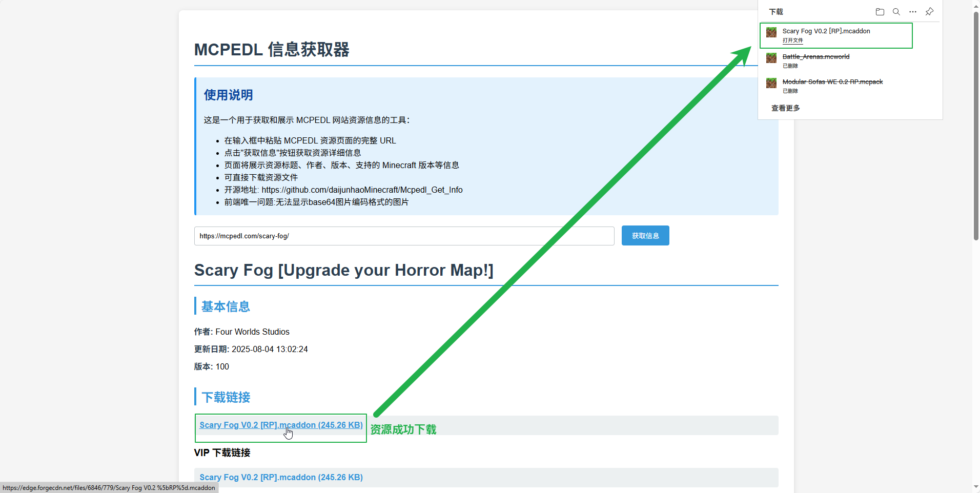Click the Battle_Arenas.mcworld file icon
Viewport: 980px width, 493px height.
[x=771, y=58]
